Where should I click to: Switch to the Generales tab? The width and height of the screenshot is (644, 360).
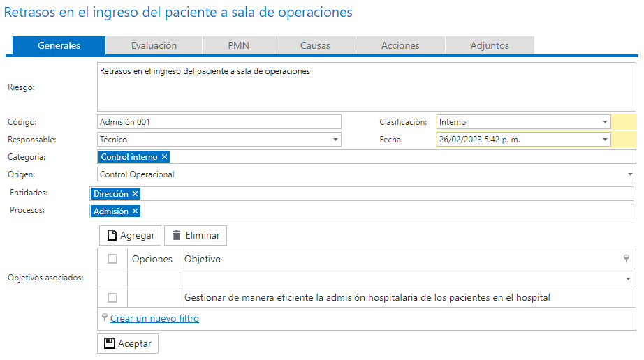[x=59, y=45]
